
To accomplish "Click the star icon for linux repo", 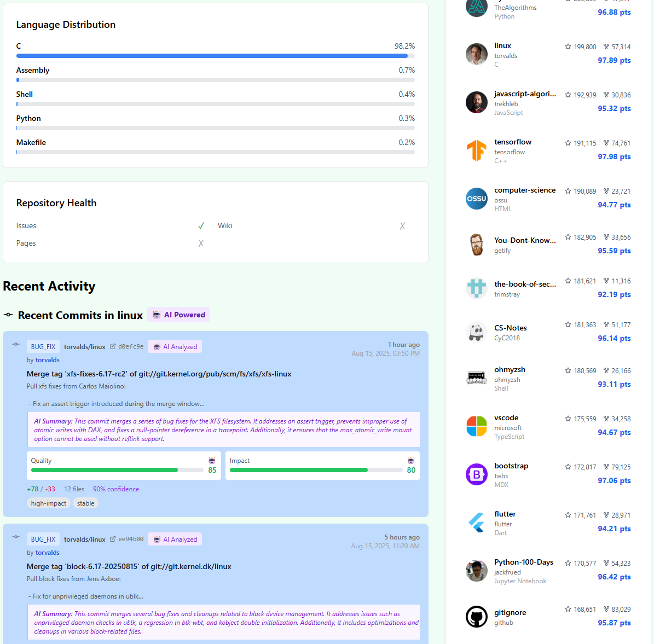I will coord(568,47).
